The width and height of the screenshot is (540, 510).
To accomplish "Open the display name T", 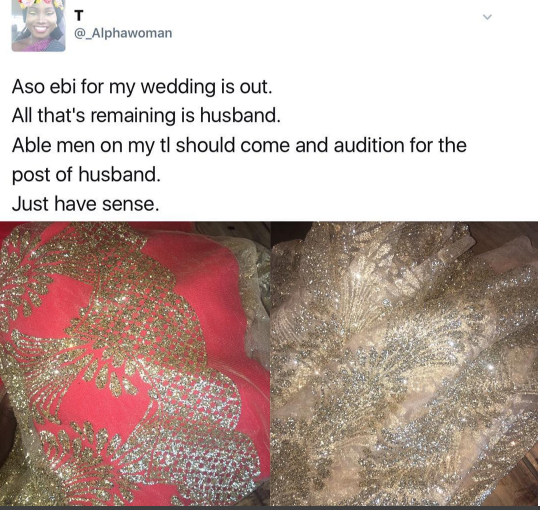I will click(x=79, y=15).
